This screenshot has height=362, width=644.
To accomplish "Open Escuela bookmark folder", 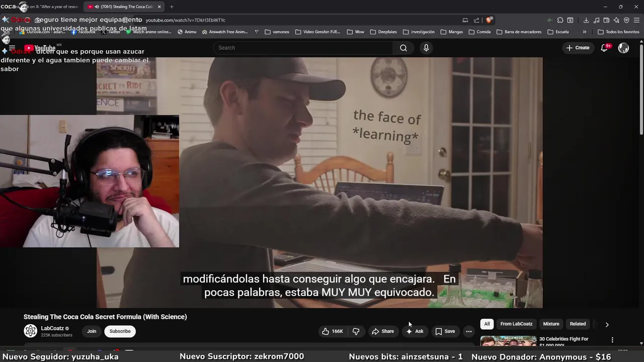I will coord(558,32).
